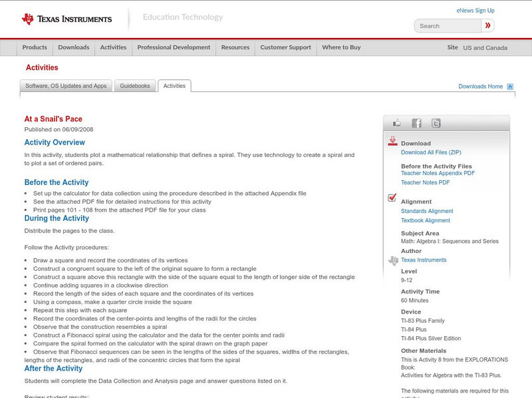
Task: Click 'Using a compass, make a quarter circle' bullet
Action: click(112, 302)
